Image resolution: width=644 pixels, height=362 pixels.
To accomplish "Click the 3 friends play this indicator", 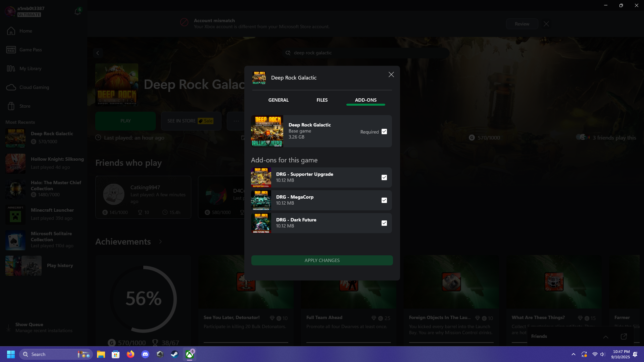I will [606, 138].
